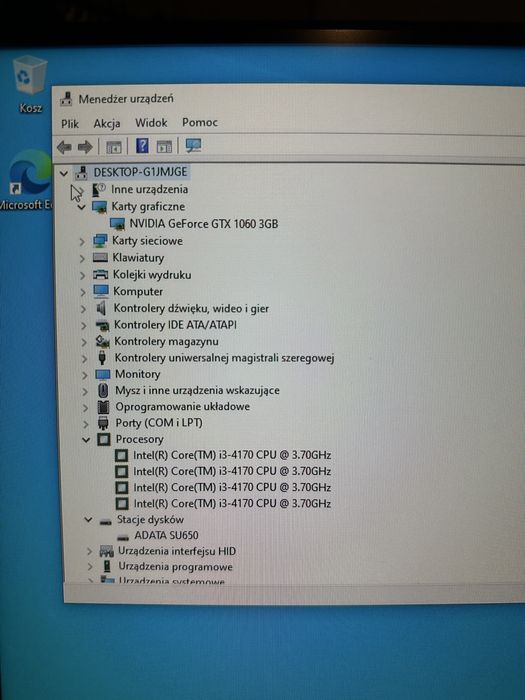The image size is (525, 700).
Task: Open the Recycle Bin (Kosz) desktop icon
Action: 30,83
